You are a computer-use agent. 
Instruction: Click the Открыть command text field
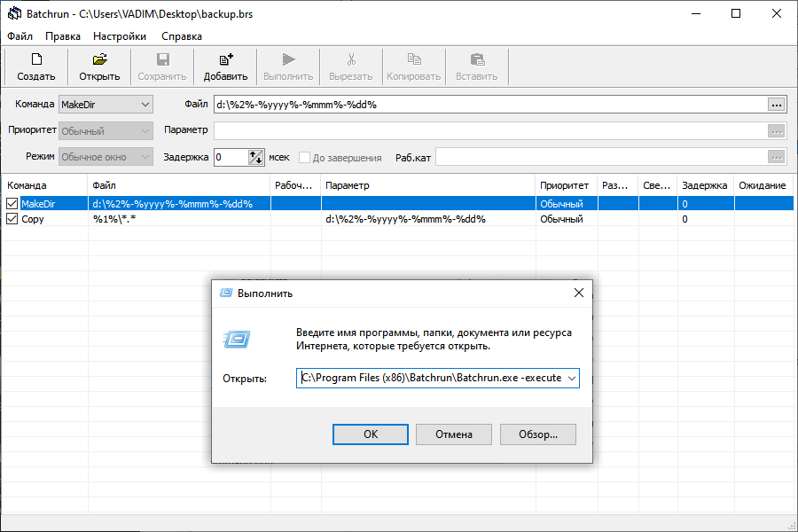point(431,379)
